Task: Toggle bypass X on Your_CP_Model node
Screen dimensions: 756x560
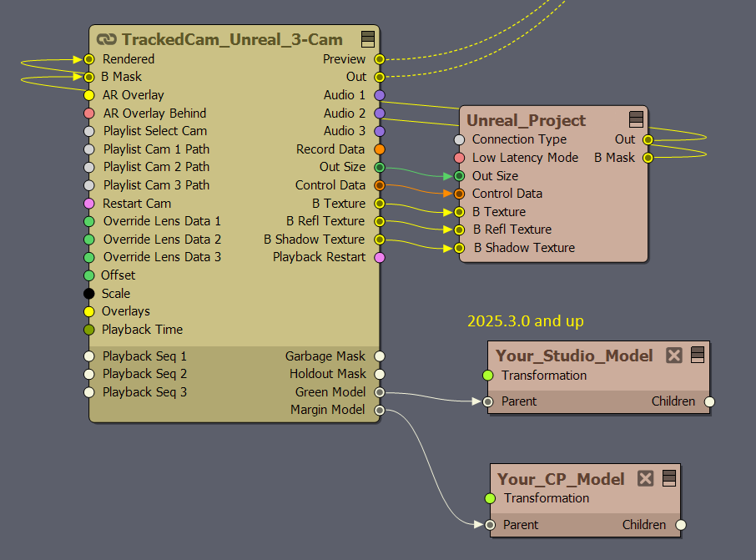Action: coord(645,478)
